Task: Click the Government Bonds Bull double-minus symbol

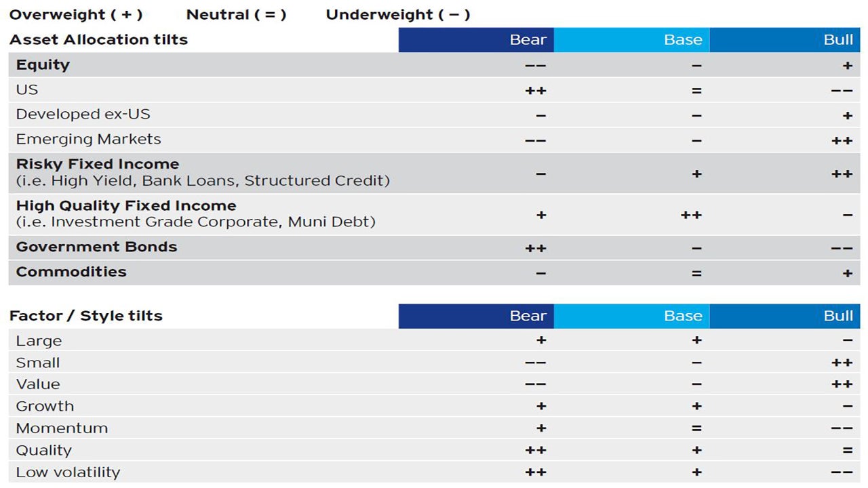Action: [842, 249]
